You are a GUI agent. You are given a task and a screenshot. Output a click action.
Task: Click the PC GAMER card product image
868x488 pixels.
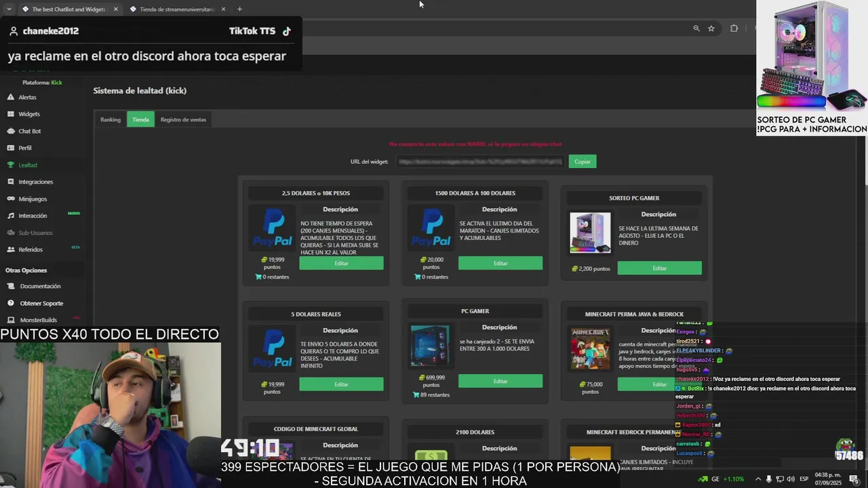[x=430, y=346]
